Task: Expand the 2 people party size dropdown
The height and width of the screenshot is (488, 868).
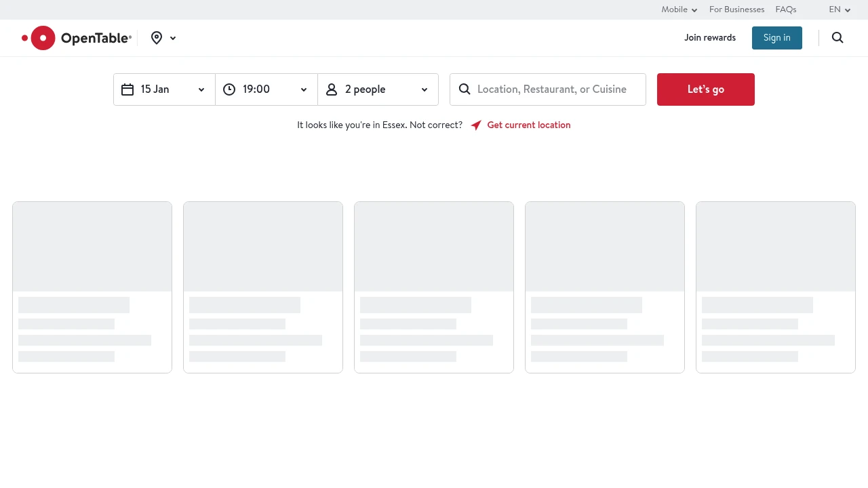Action: coord(424,89)
